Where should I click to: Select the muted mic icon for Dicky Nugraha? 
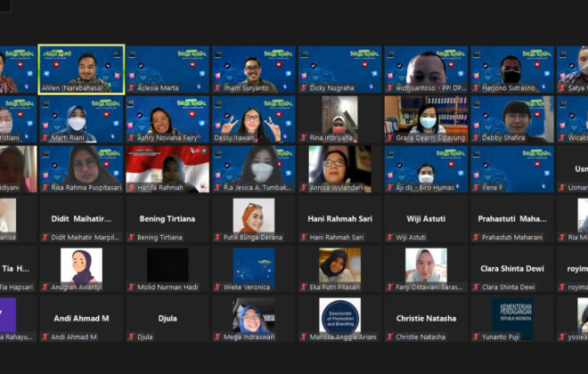point(304,88)
